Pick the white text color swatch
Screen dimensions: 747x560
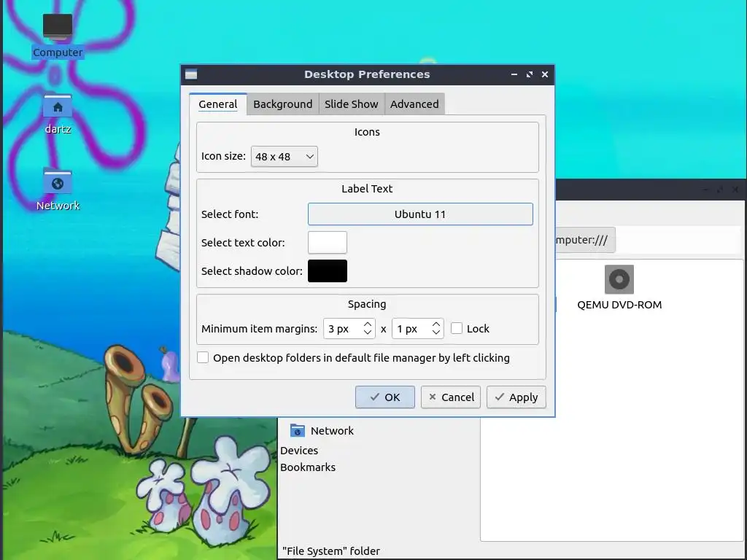pyautogui.click(x=328, y=242)
